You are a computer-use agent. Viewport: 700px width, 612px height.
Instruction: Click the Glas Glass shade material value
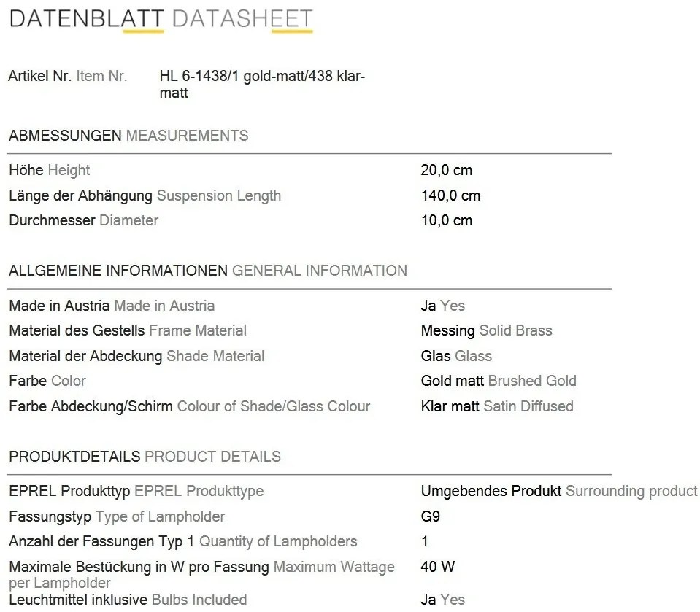point(456,356)
